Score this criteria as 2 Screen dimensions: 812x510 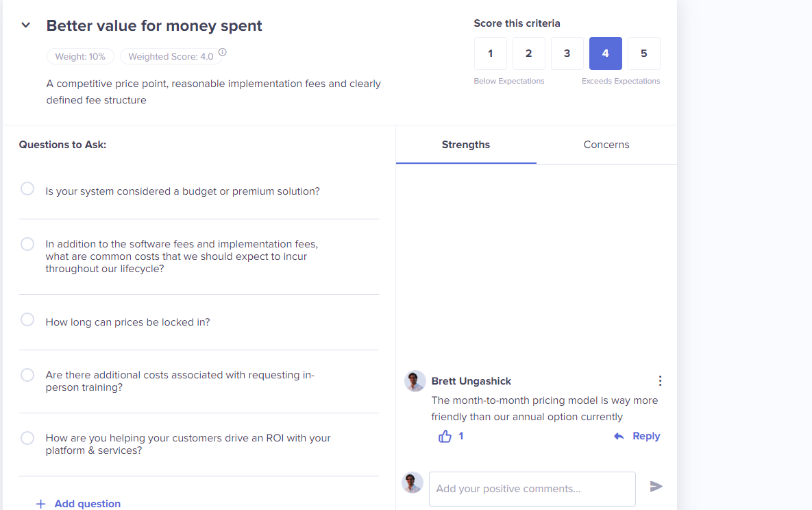(529, 53)
